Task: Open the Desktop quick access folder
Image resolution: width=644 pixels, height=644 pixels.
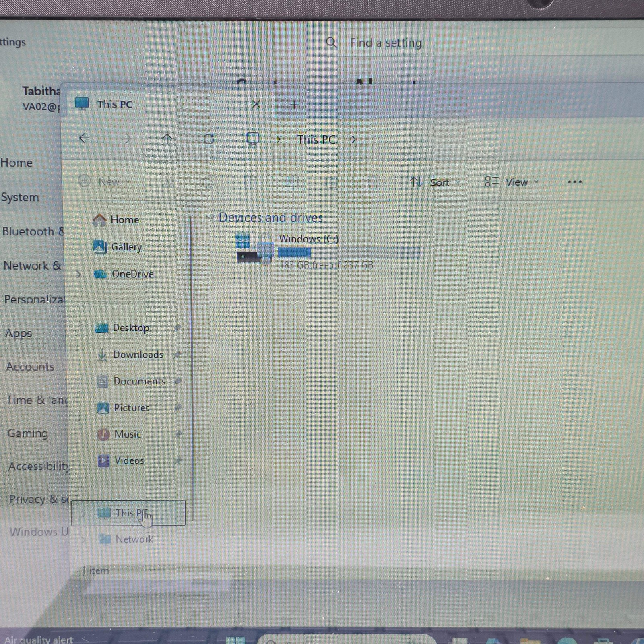Action: (x=131, y=328)
